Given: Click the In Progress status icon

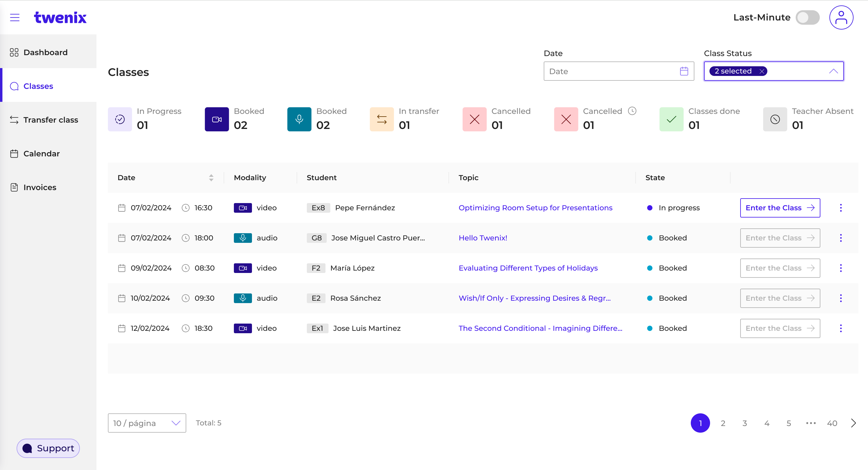Looking at the screenshot, I should tap(120, 119).
